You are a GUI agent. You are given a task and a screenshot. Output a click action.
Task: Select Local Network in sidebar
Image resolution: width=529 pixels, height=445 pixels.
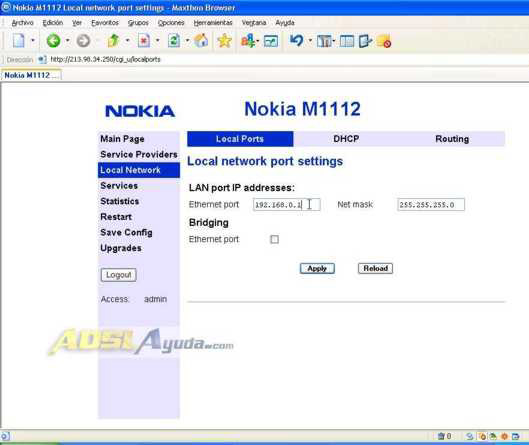(139, 170)
